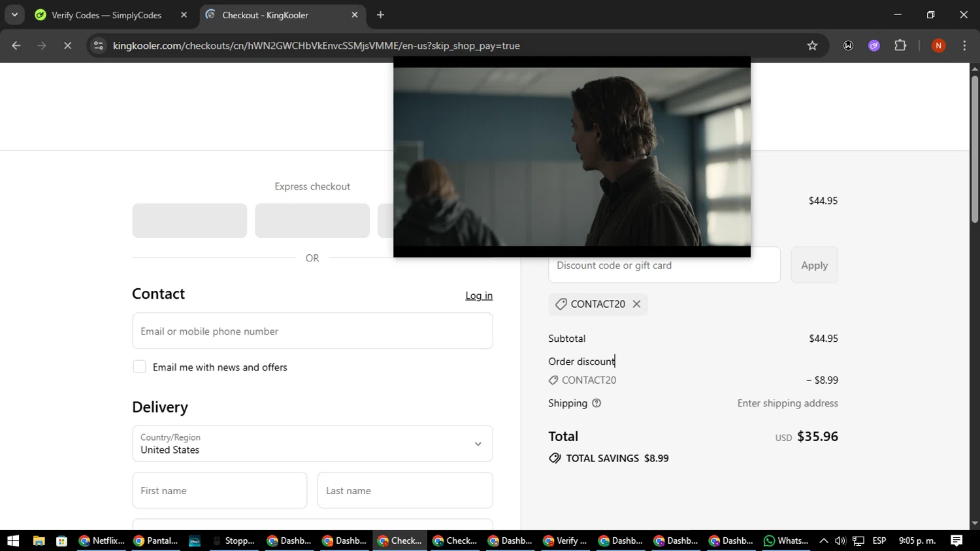Viewport: 980px width, 551px height.
Task: Open the Windows notification center
Action: (956, 541)
